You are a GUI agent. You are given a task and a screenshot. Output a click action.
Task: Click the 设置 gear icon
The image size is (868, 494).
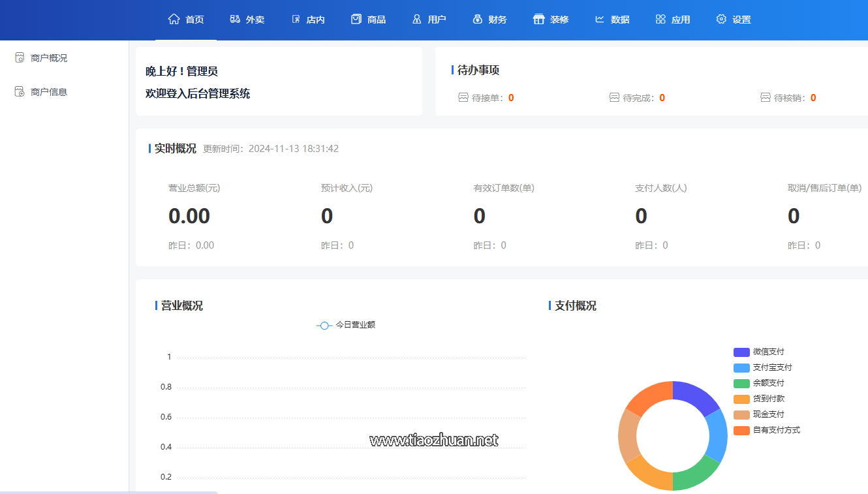coord(721,19)
